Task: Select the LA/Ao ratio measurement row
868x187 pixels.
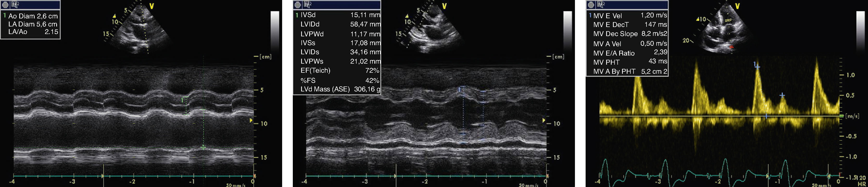Action: (30, 32)
